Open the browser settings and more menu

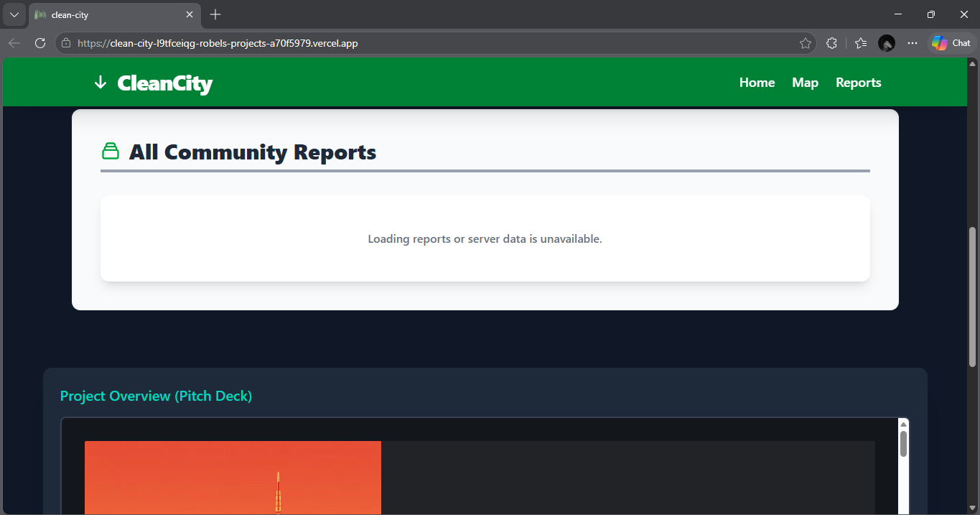[x=913, y=43]
